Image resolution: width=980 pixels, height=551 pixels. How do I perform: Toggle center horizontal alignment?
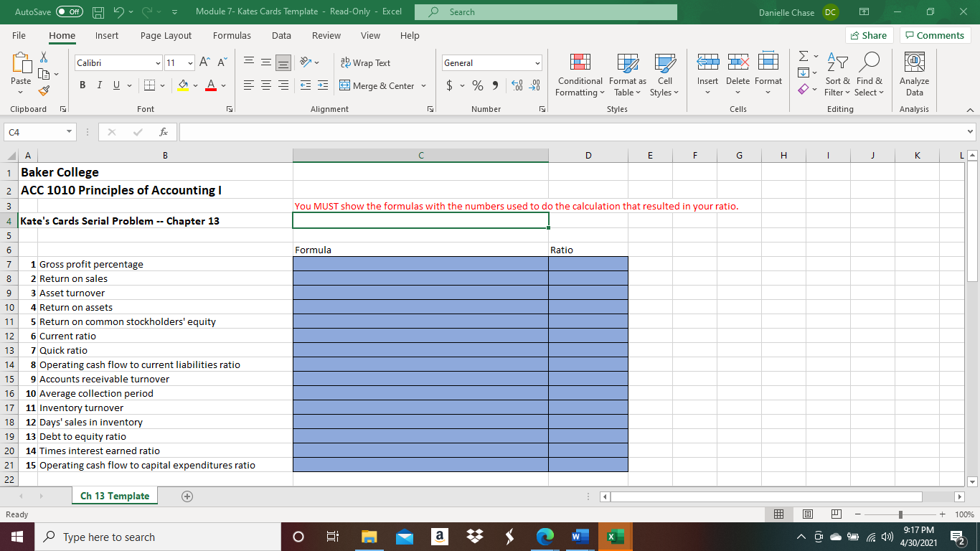coord(266,86)
